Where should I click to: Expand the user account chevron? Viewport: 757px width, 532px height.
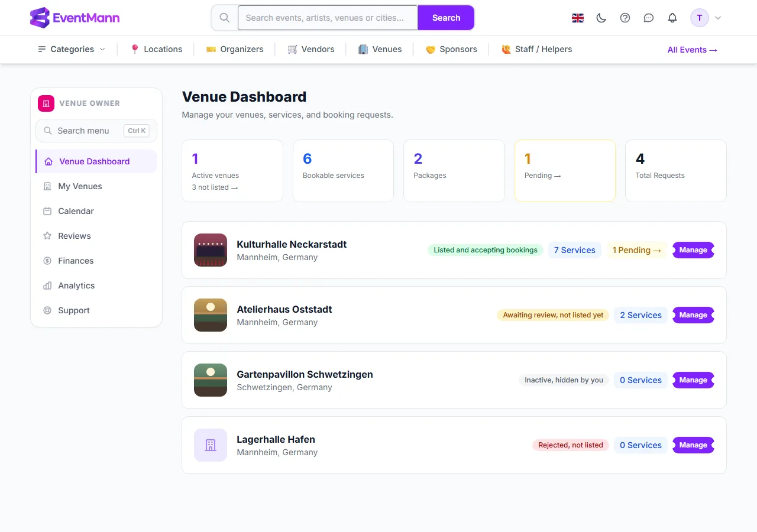pos(718,18)
